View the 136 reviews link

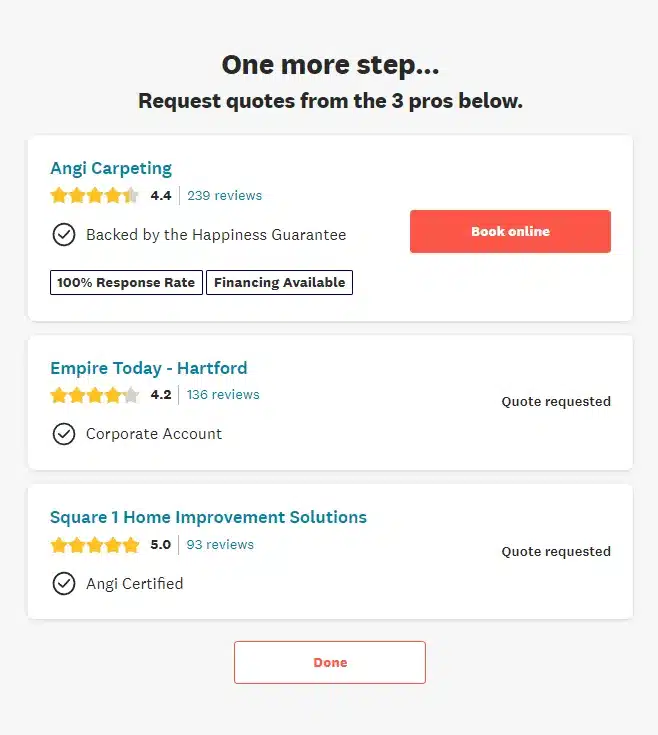tap(223, 395)
